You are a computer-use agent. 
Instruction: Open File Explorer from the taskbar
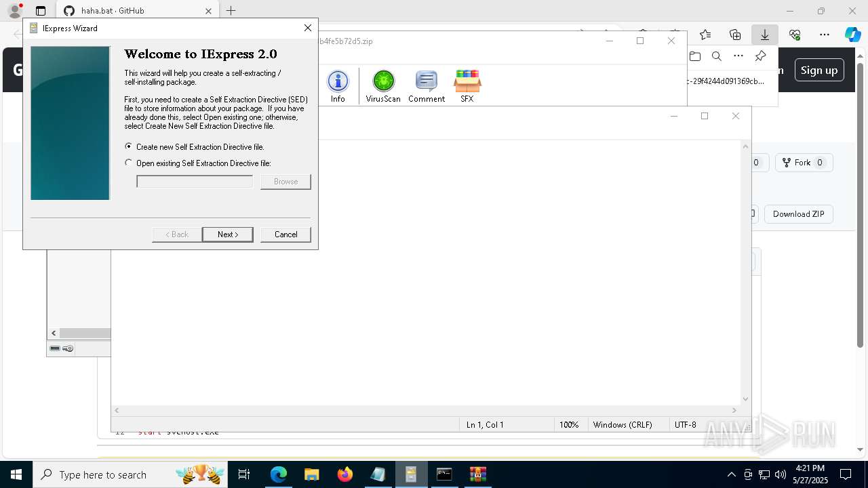311,474
